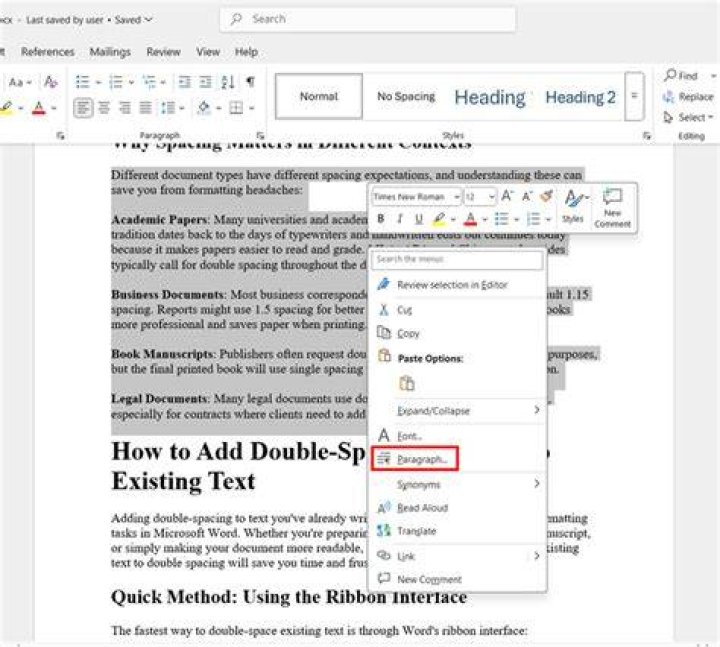The width and height of the screenshot is (720, 647).
Task: Open the References ribbon tab
Action: tap(48, 52)
